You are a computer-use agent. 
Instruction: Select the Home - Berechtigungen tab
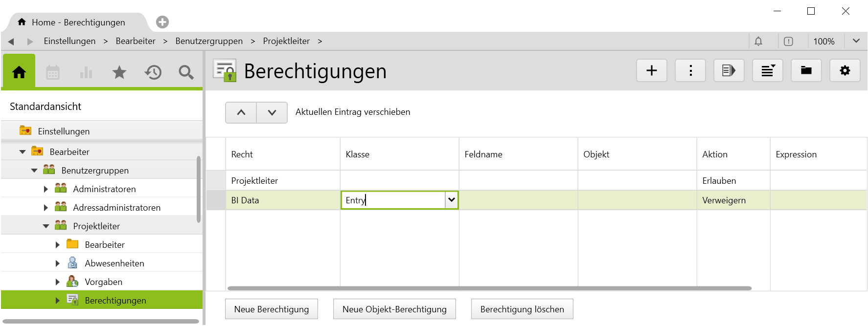[x=78, y=22]
